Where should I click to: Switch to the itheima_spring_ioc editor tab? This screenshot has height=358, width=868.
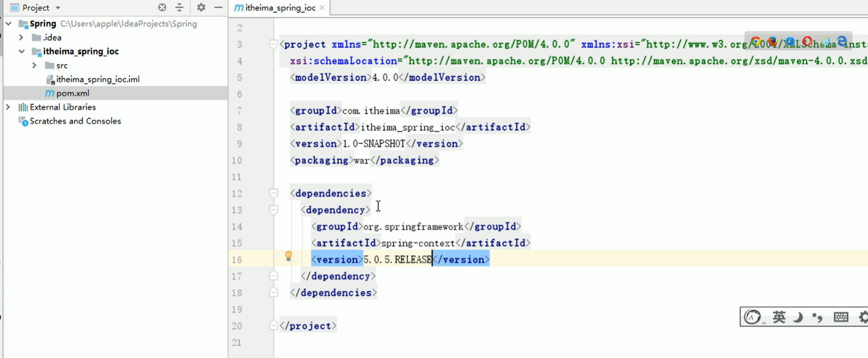point(277,8)
